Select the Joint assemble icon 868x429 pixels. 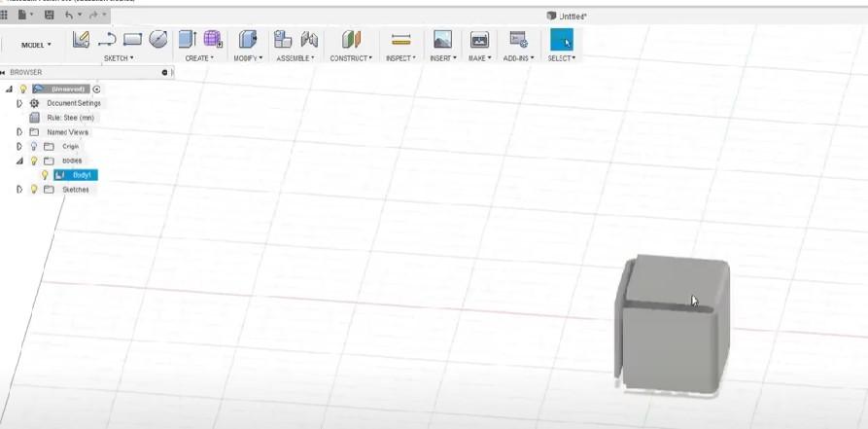click(309, 39)
